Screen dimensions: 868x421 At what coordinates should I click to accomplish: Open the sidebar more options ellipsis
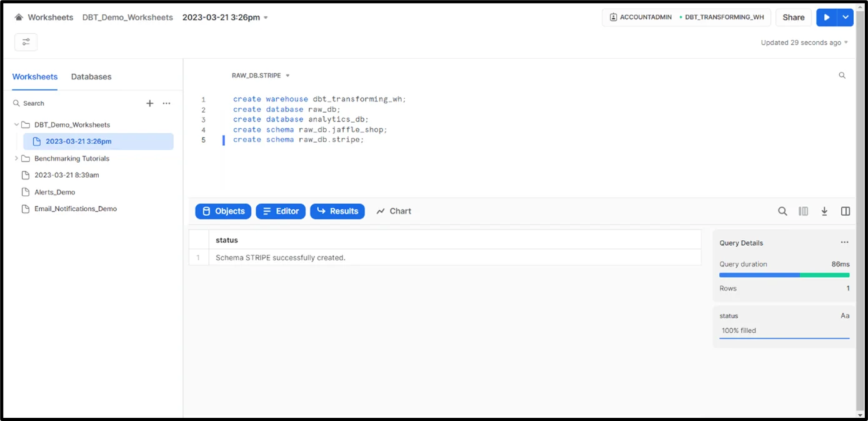pyautogui.click(x=166, y=103)
